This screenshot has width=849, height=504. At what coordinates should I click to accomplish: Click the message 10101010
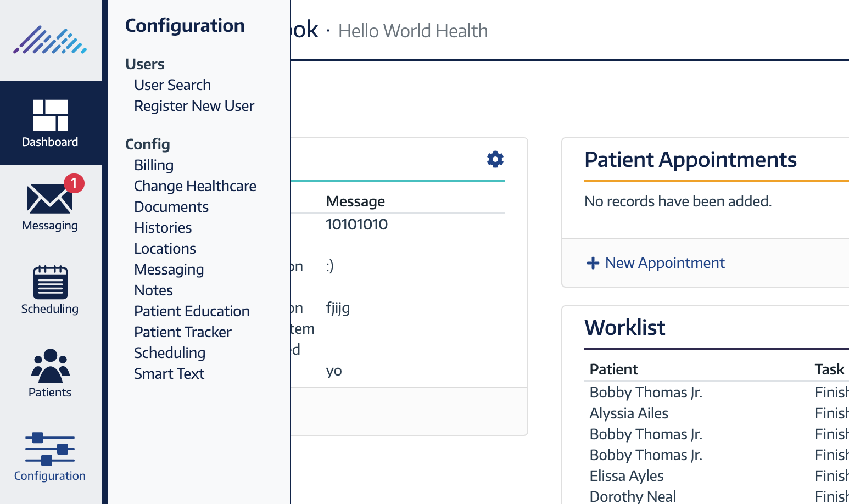click(357, 225)
